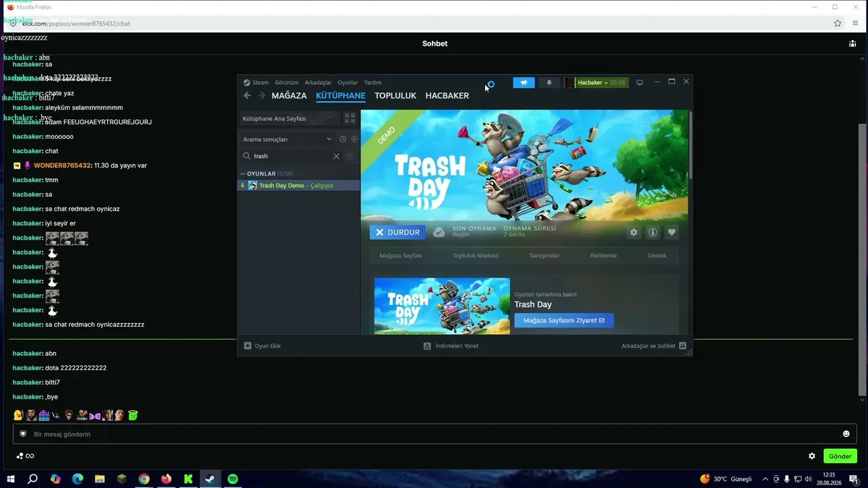Go to Kütüphane Ana Sayfası

(x=290, y=119)
